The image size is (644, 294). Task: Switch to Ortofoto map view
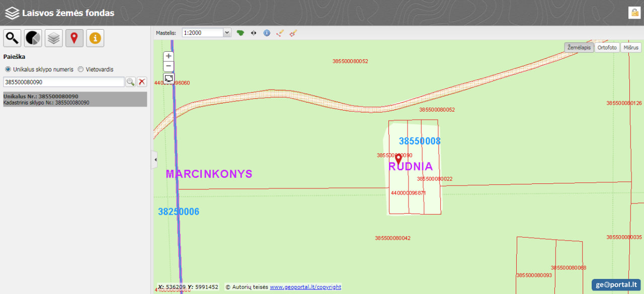(x=607, y=48)
